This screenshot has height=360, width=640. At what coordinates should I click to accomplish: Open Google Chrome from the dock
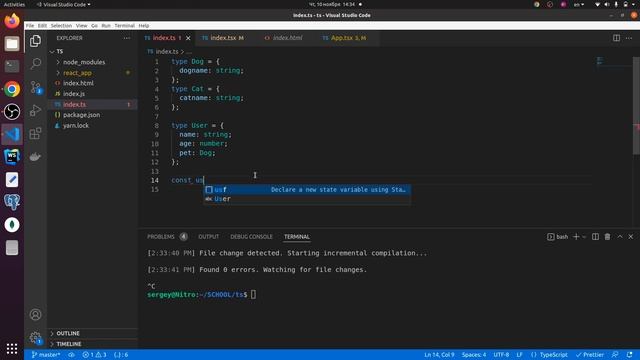pyautogui.click(x=12, y=89)
